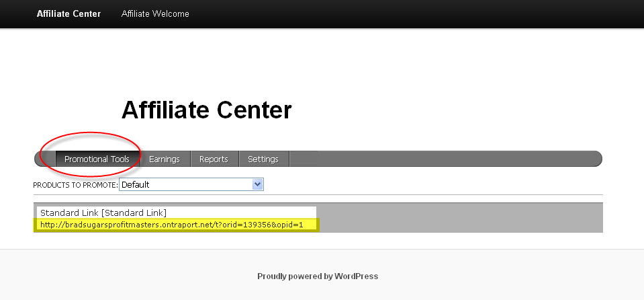Image resolution: width=644 pixels, height=300 pixels.
Task: Expand the Products to Promote dropdown
Action: 191,184
